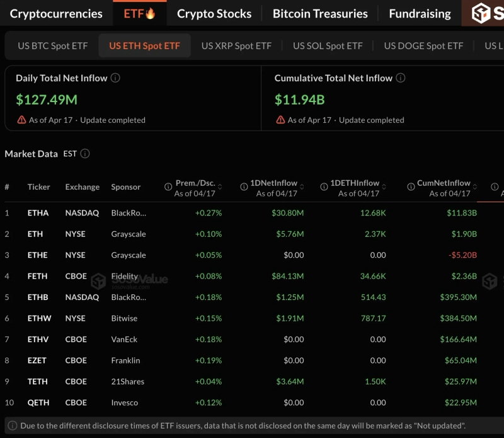The height and width of the screenshot is (438, 504).
Task: Sort table by 1DETHInflow column arrows
Action: [385, 187]
